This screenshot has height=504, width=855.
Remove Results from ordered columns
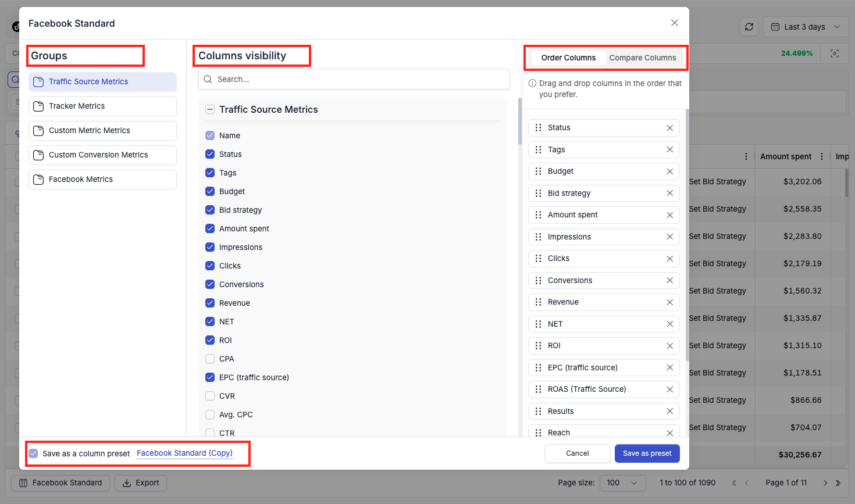coord(670,411)
